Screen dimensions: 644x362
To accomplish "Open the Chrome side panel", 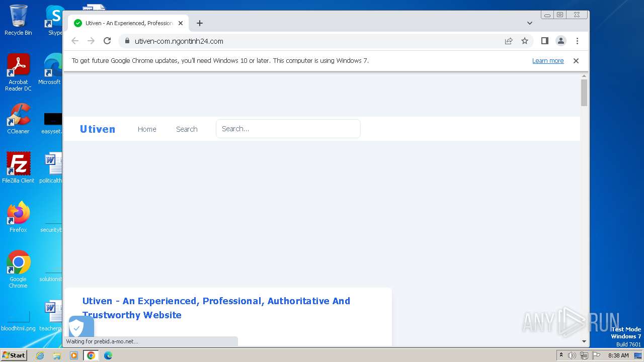I will (544, 41).
